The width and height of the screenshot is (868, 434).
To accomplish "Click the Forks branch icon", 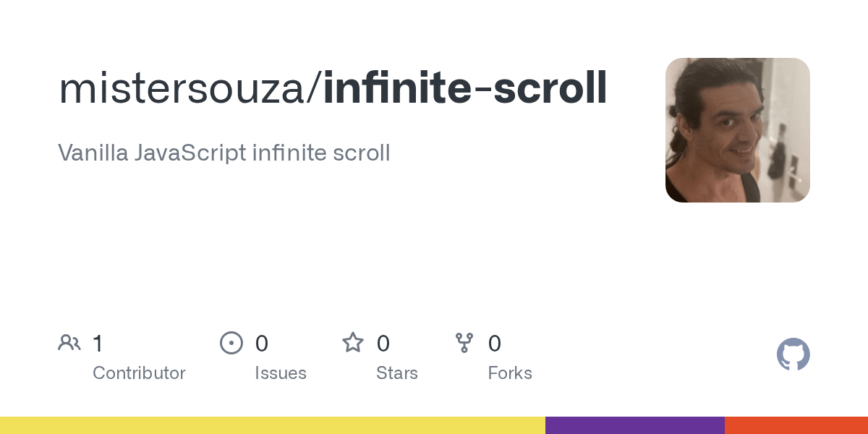I will point(464,343).
